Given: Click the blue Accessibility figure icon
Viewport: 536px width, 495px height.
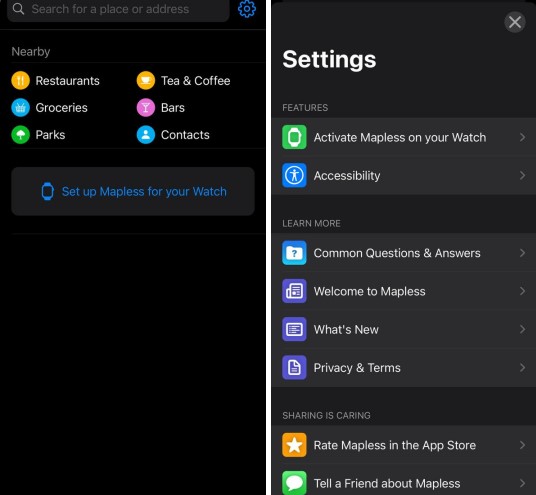Looking at the screenshot, I should pyautogui.click(x=294, y=175).
